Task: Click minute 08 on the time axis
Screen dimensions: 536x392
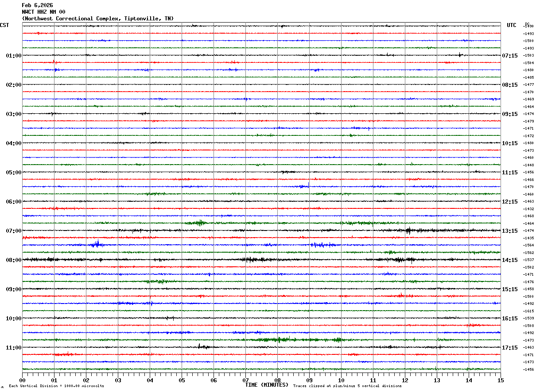Action: (277, 380)
